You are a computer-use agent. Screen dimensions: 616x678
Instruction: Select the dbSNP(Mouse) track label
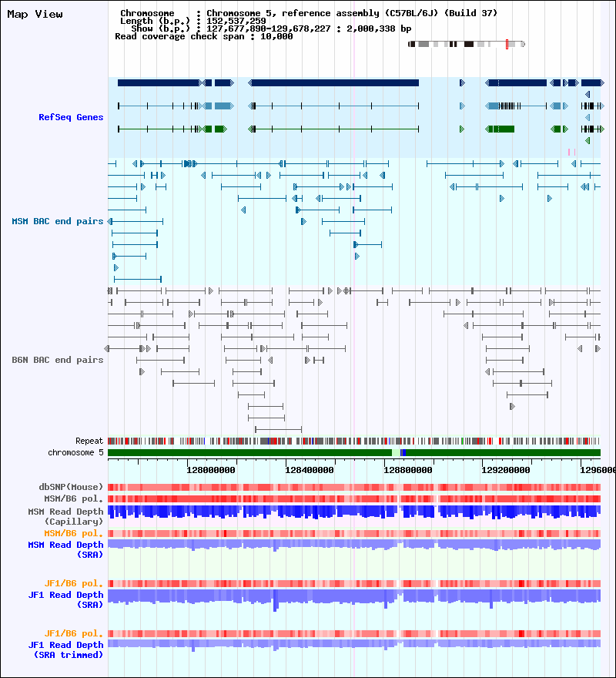[71, 487]
